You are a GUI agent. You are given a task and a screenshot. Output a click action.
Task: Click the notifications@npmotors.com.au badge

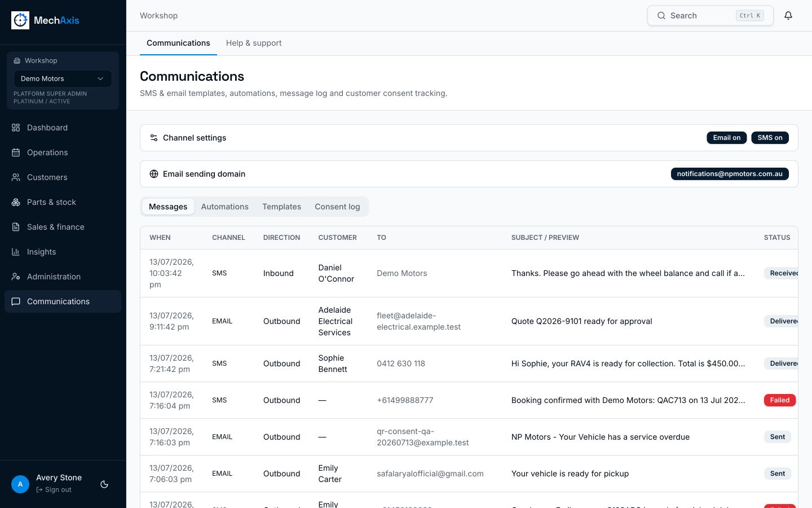730,174
